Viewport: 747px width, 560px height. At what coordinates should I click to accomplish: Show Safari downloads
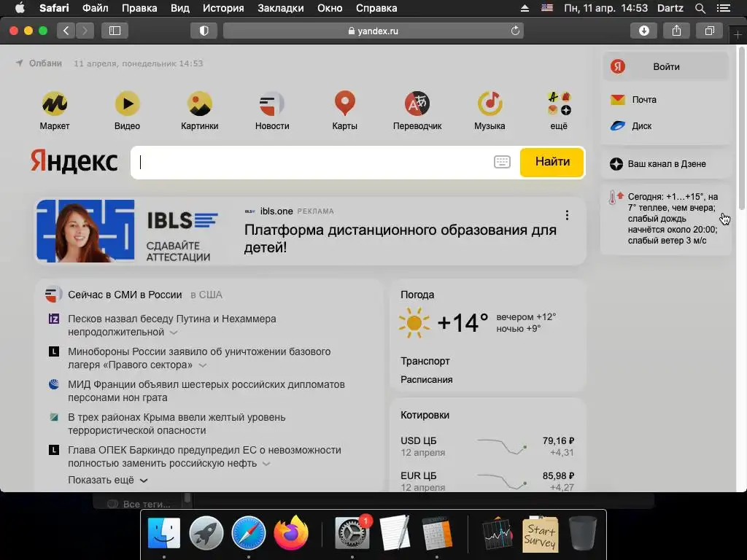pos(643,31)
